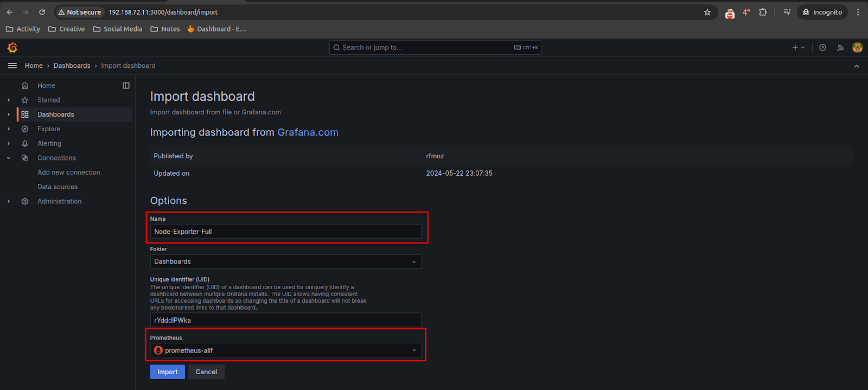Viewport: 868px width, 390px height.
Task: Click the publisher name rfmoz
Action: click(435, 156)
